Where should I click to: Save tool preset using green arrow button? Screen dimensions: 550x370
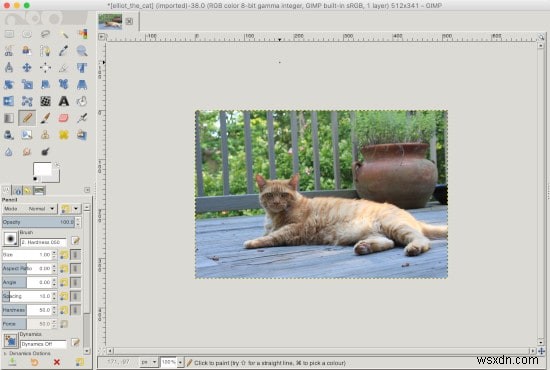tap(12, 362)
